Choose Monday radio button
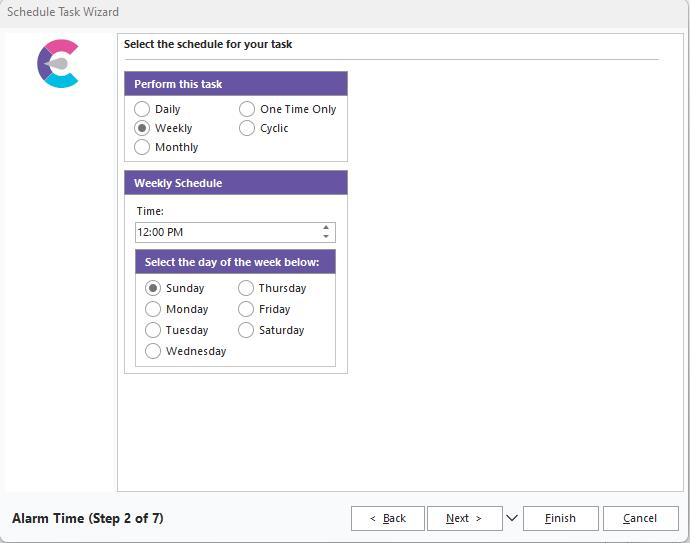 point(153,309)
